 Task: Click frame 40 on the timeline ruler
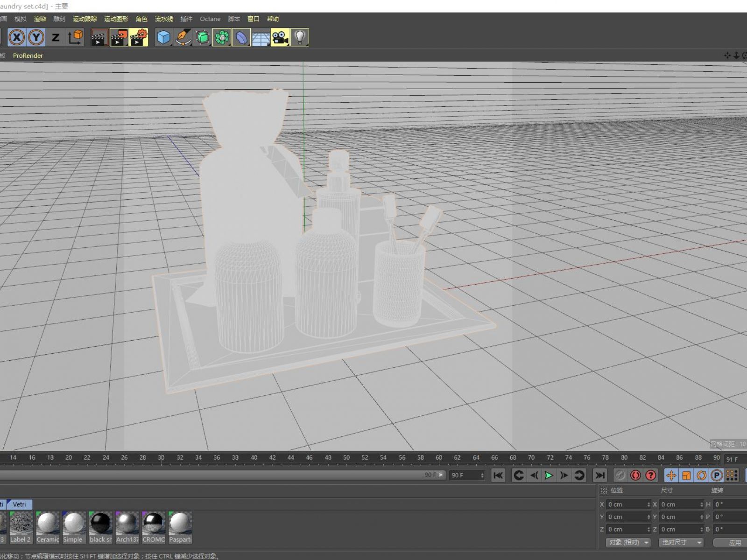click(254, 458)
